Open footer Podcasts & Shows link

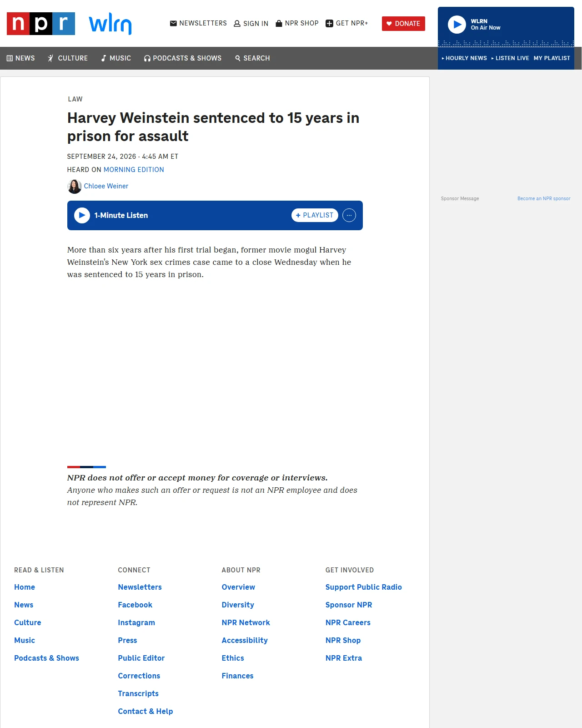(x=46, y=658)
